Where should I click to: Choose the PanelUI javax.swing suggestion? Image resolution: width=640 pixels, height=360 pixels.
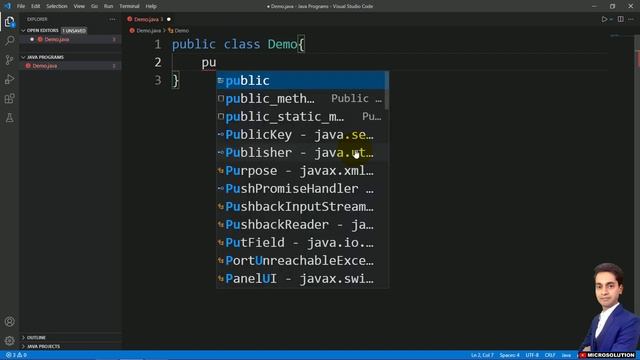(x=302, y=278)
